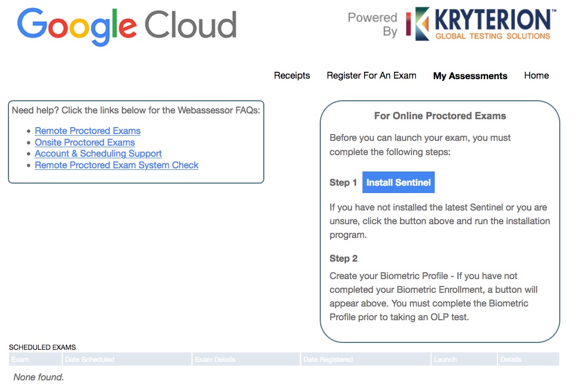Select the My Assessments tab
Image resolution: width=583 pixels, height=392 pixels.
tap(470, 76)
